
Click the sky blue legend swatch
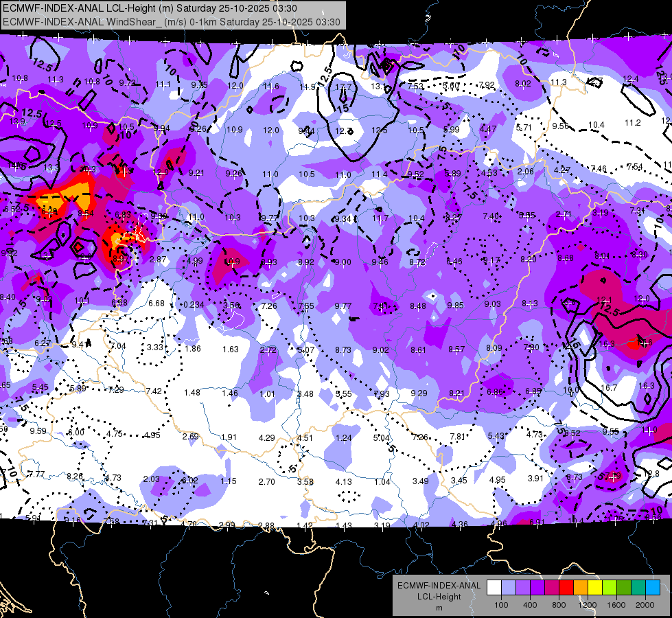pyautogui.click(x=653, y=588)
